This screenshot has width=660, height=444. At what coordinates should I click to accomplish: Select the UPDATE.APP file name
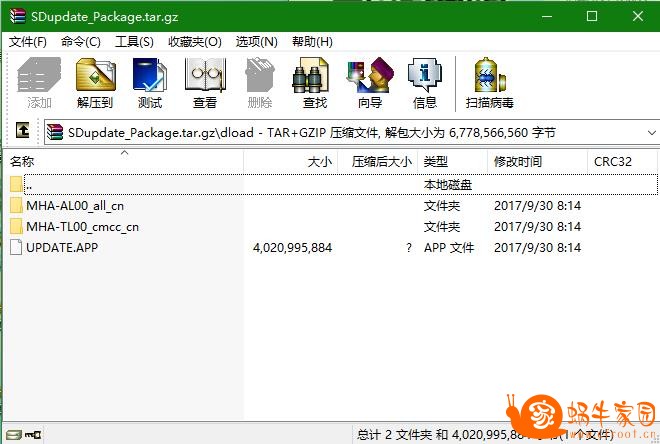[62, 247]
